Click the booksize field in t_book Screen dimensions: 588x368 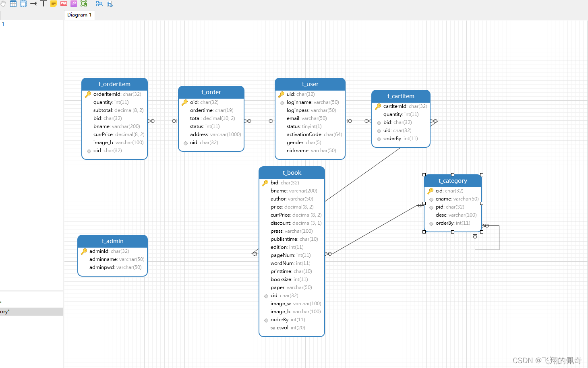click(x=289, y=279)
